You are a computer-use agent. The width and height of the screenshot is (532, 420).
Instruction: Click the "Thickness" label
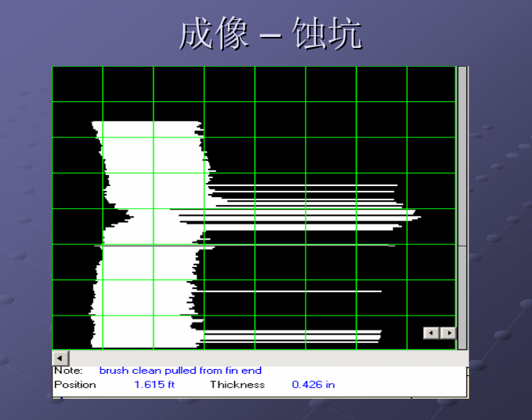coord(237,385)
